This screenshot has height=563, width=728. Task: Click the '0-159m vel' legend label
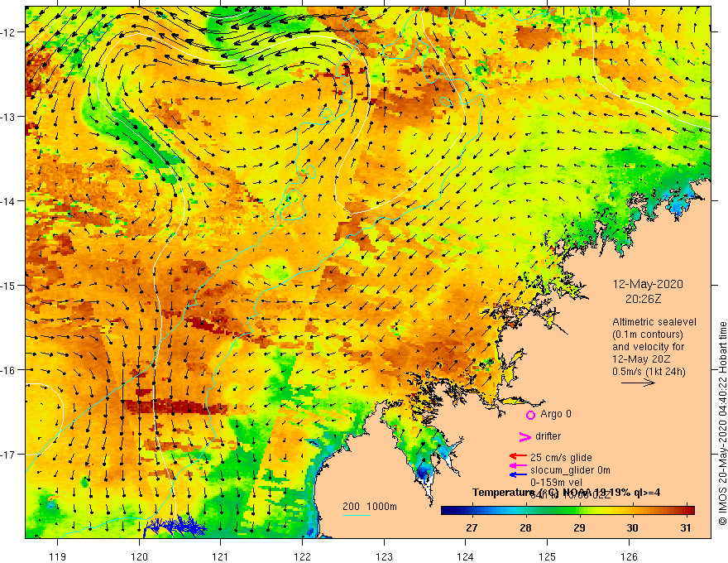pyautogui.click(x=556, y=483)
